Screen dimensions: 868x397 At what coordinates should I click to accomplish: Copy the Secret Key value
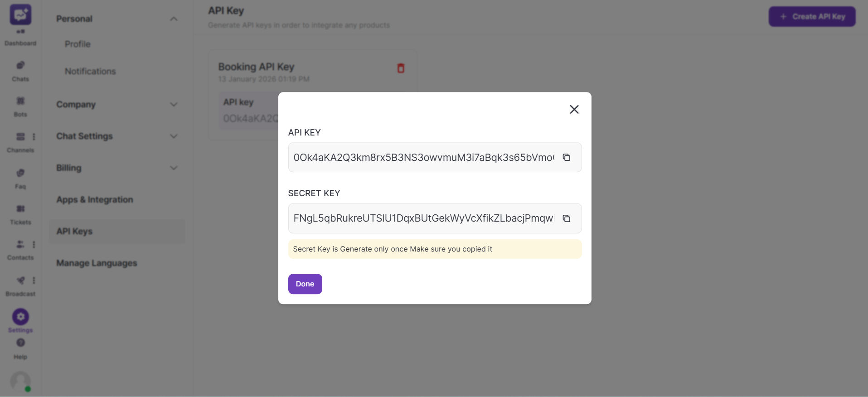tap(566, 218)
